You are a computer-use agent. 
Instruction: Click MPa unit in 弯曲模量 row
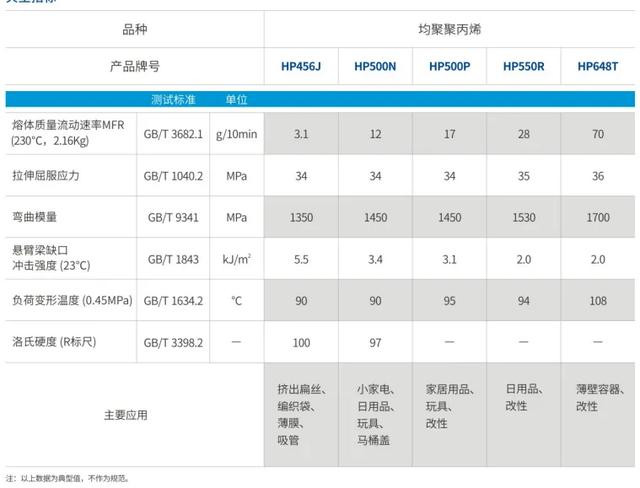coord(237,217)
